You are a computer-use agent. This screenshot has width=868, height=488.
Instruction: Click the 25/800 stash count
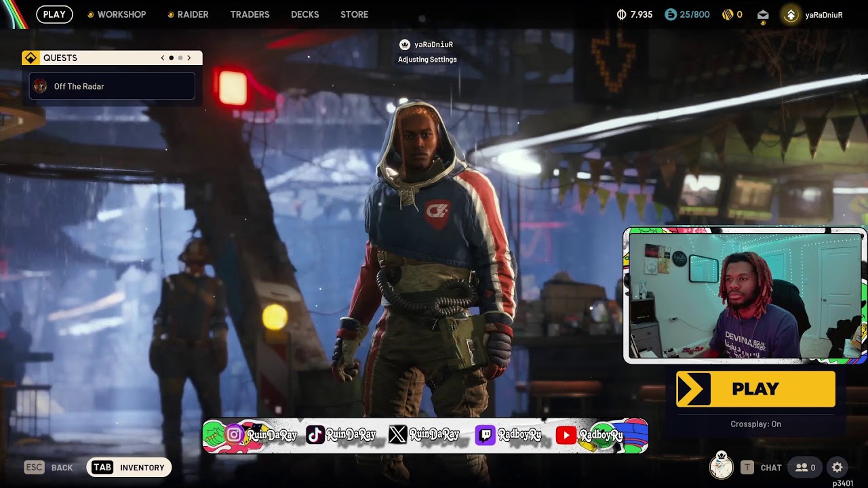(x=695, y=14)
